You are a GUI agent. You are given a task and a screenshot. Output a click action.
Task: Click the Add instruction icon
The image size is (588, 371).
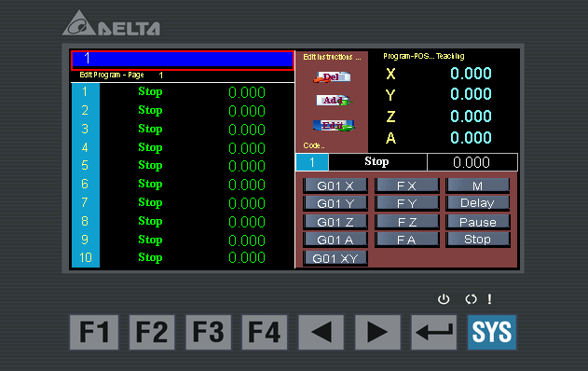334,100
